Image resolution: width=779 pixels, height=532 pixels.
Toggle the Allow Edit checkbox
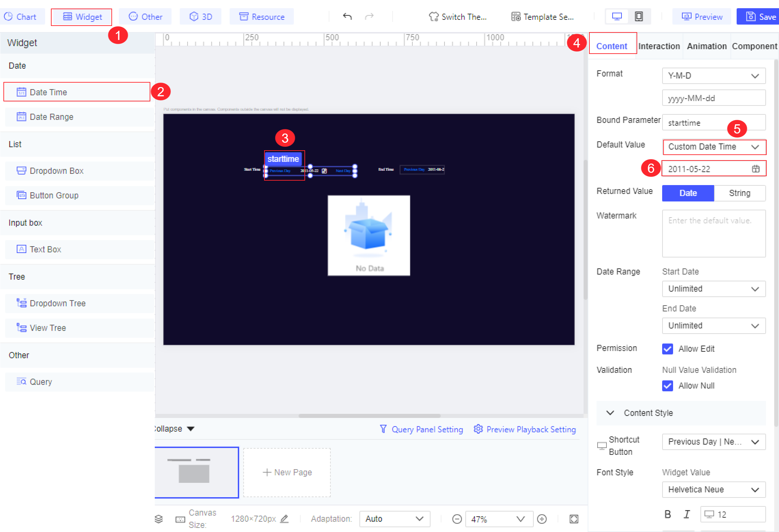click(x=667, y=349)
